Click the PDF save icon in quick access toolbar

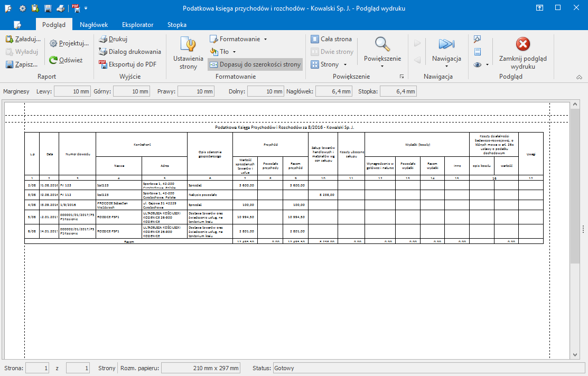click(76, 8)
